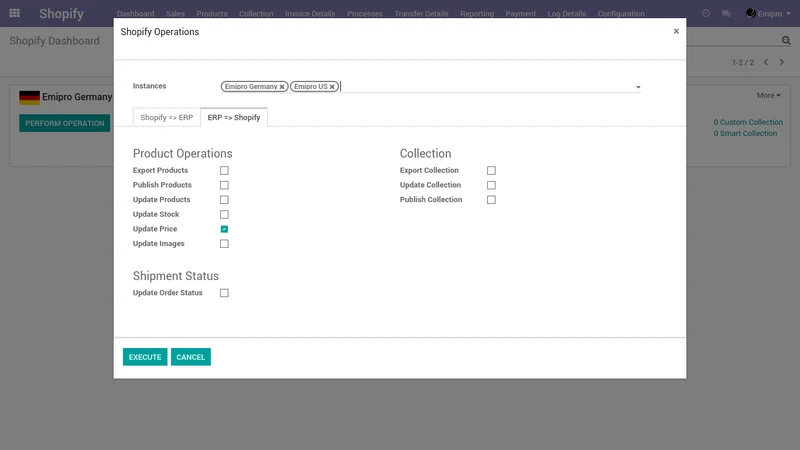The image size is (800, 450).
Task: Click the clock activities icon in top bar
Action: click(706, 13)
